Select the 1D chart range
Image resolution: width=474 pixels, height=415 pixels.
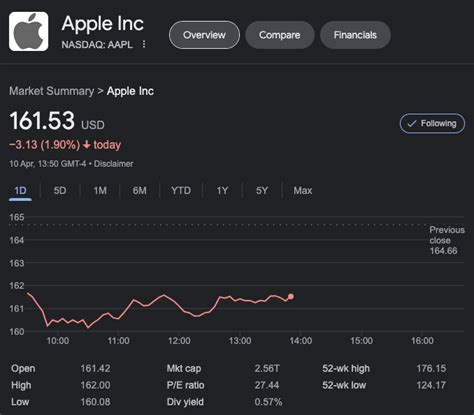point(20,191)
